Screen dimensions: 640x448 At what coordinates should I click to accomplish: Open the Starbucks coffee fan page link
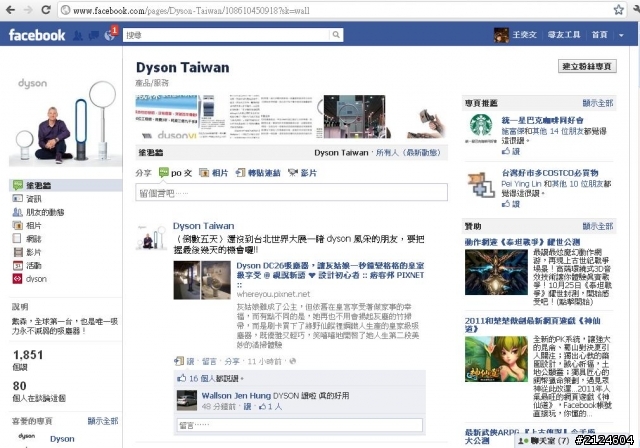(x=542, y=120)
